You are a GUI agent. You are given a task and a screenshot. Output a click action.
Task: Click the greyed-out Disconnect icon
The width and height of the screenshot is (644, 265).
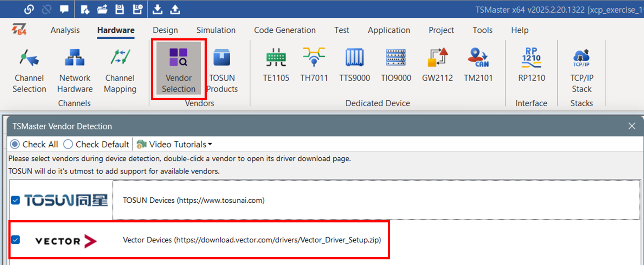tap(46, 9)
